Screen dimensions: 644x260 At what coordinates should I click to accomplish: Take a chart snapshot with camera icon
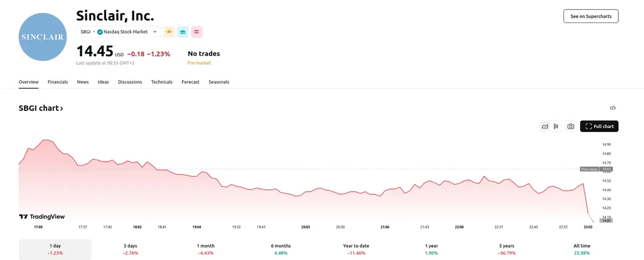(x=570, y=127)
